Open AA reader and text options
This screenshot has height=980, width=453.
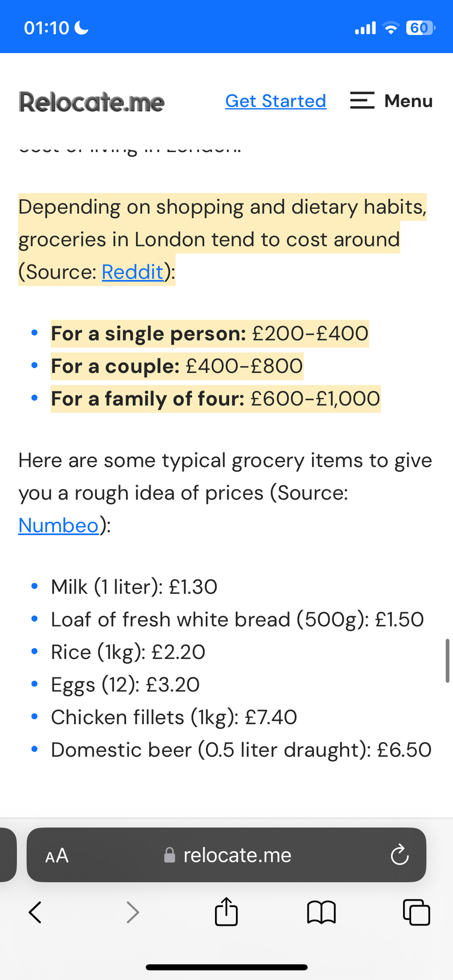click(x=57, y=855)
